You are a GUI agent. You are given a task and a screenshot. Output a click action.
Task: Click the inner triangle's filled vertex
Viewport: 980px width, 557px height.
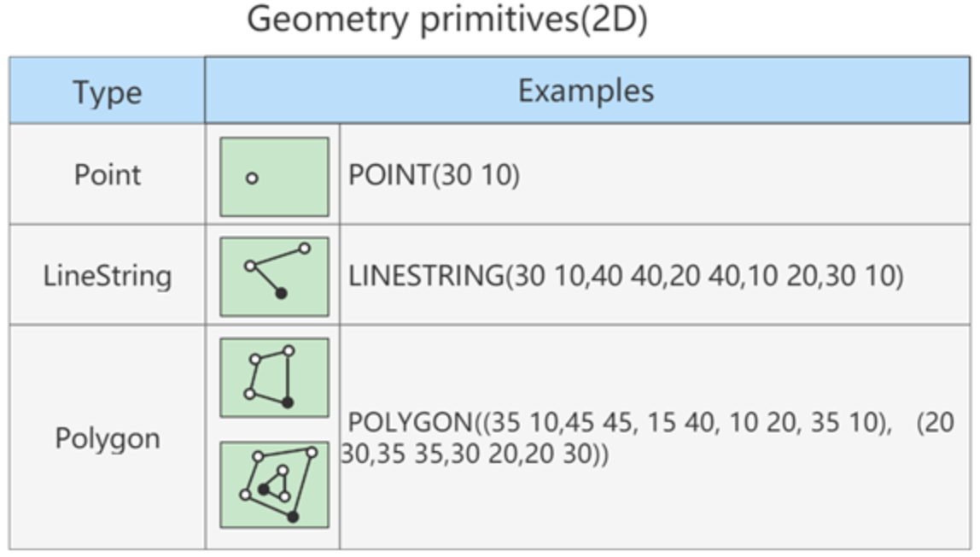click(x=264, y=490)
